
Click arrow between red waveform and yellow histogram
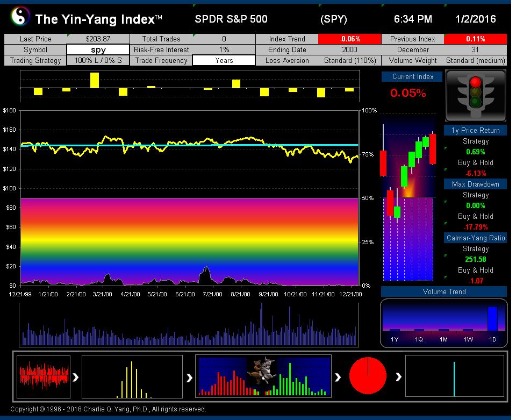pyautogui.click(x=76, y=377)
